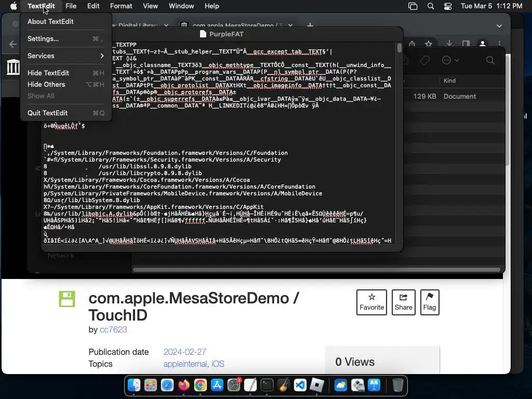Launch Safari from the Dock
The image size is (532, 399).
pos(167,385)
